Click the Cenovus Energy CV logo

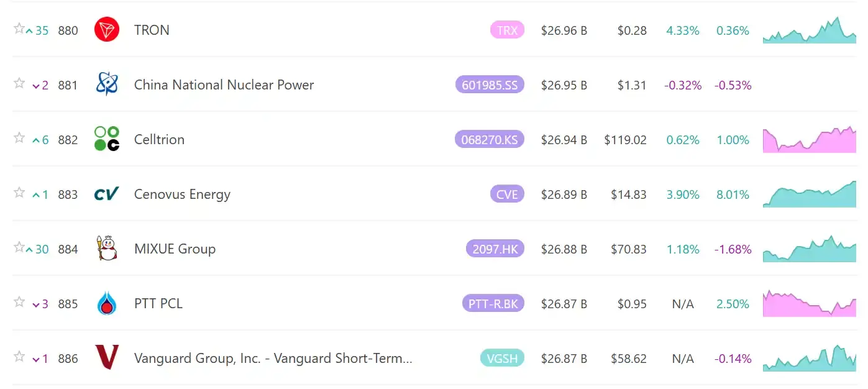(106, 194)
